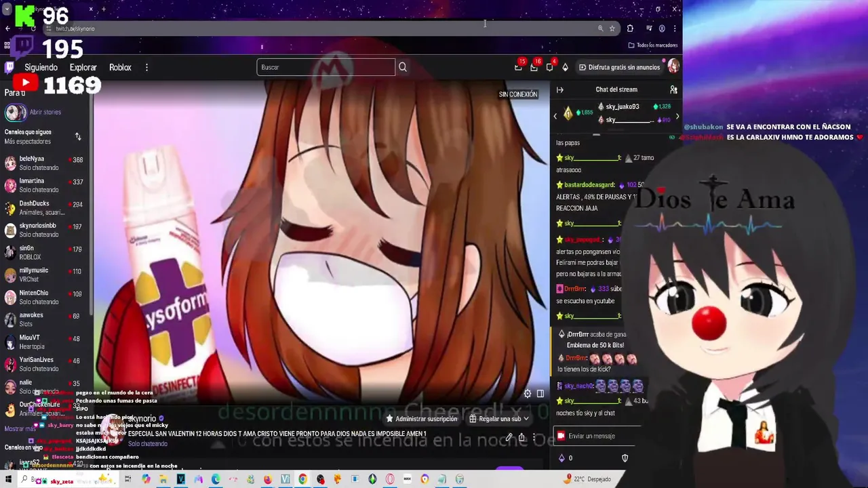Click the browser back arrow
Viewport: 868px width, 488px height.
7,28
